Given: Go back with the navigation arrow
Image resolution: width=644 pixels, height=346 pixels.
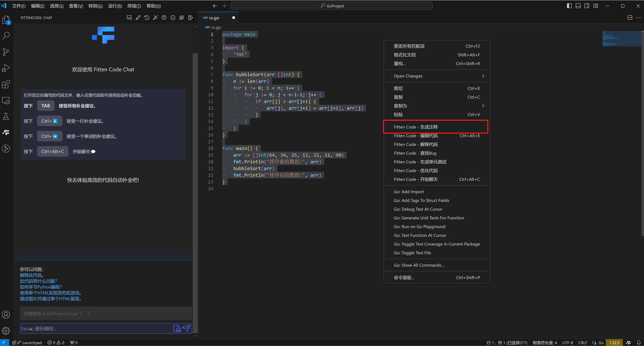Looking at the screenshot, I should (215, 6).
